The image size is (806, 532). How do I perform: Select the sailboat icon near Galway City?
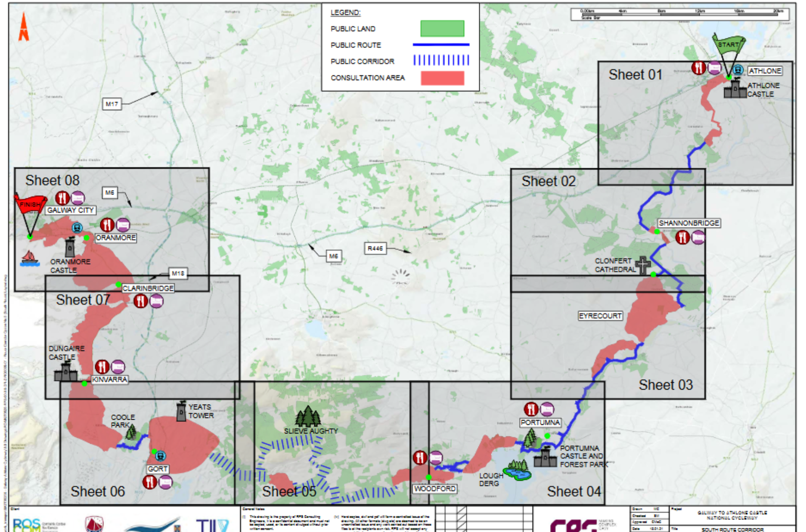tap(30, 258)
